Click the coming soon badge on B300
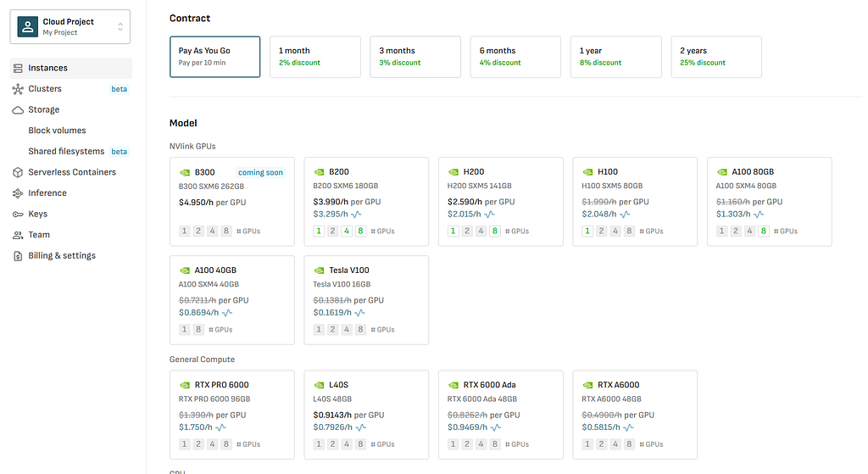 [x=260, y=173]
